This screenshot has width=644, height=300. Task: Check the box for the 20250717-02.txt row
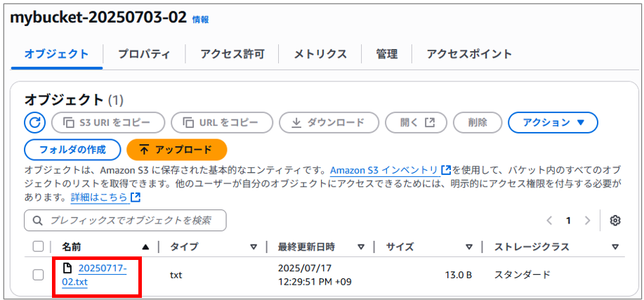(38, 275)
